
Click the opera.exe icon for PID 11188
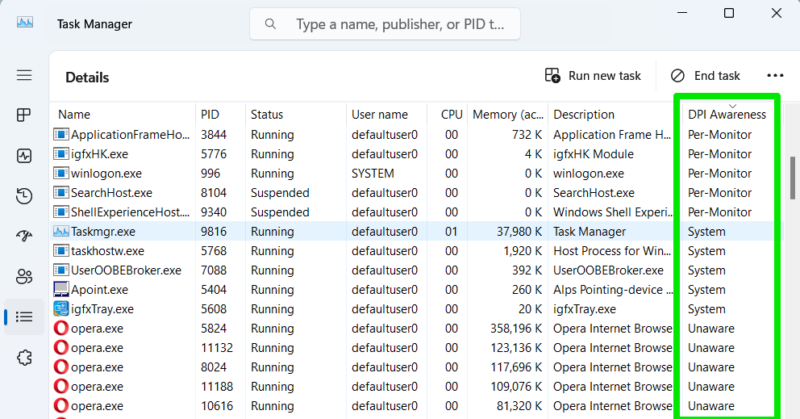[61, 386]
